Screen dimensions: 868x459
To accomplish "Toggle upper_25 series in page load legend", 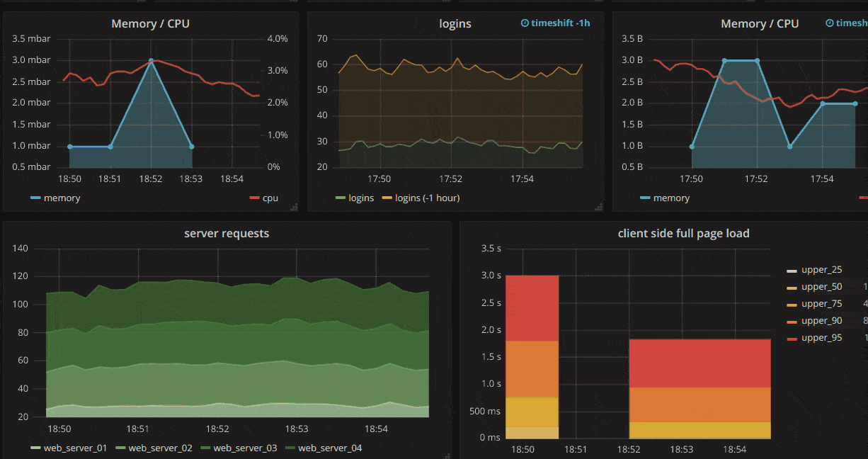I will click(x=821, y=270).
